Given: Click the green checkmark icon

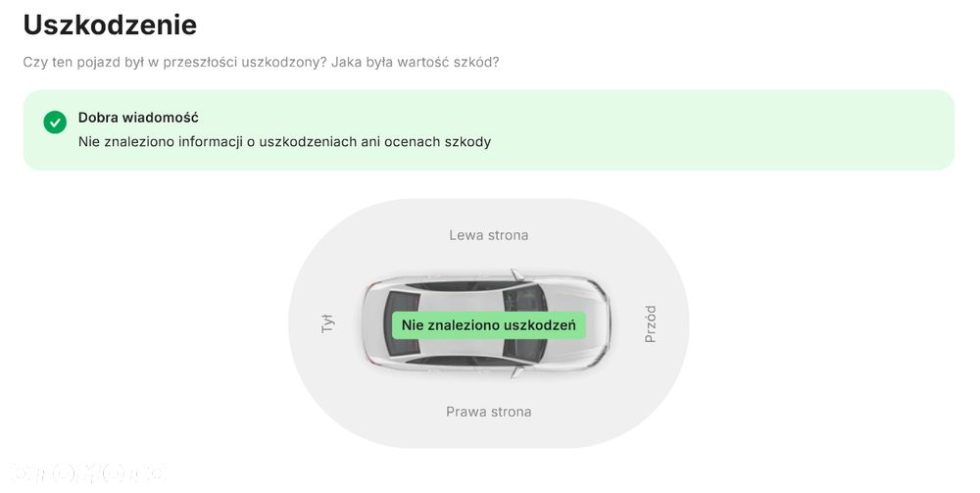Looking at the screenshot, I should 55,123.
